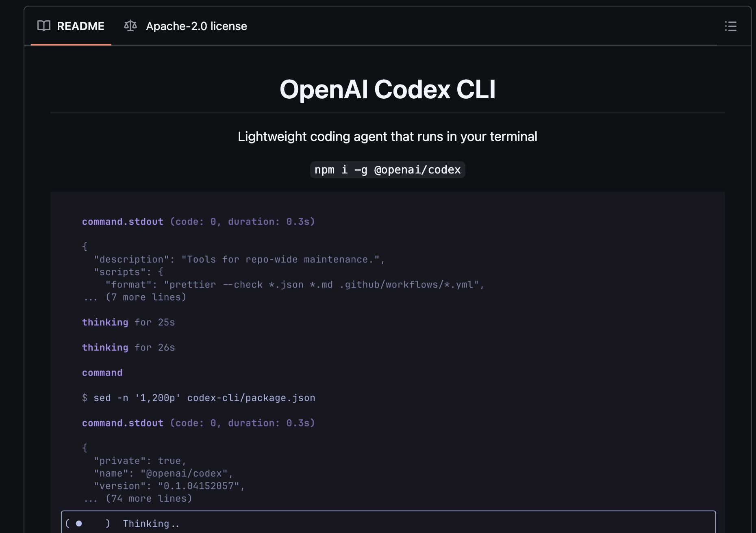
Task: Click the OpenAI Codex CLI heading
Action: click(387, 89)
